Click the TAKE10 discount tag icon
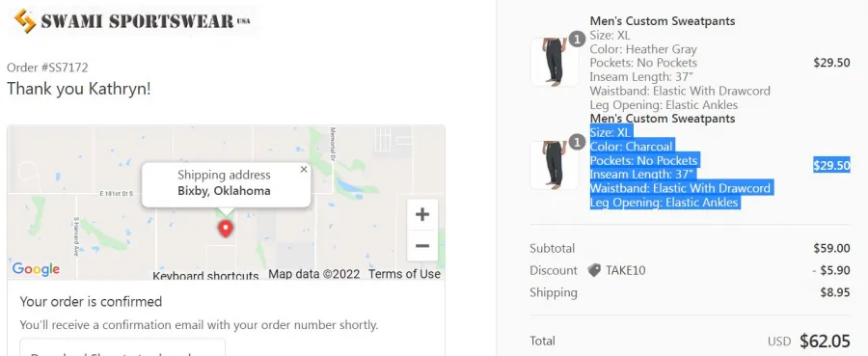 click(x=594, y=270)
